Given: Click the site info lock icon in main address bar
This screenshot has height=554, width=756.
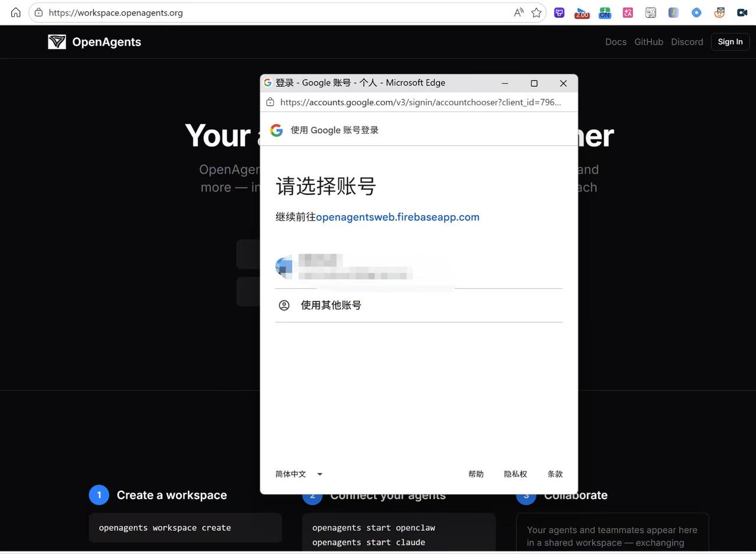Looking at the screenshot, I should point(38,12).
